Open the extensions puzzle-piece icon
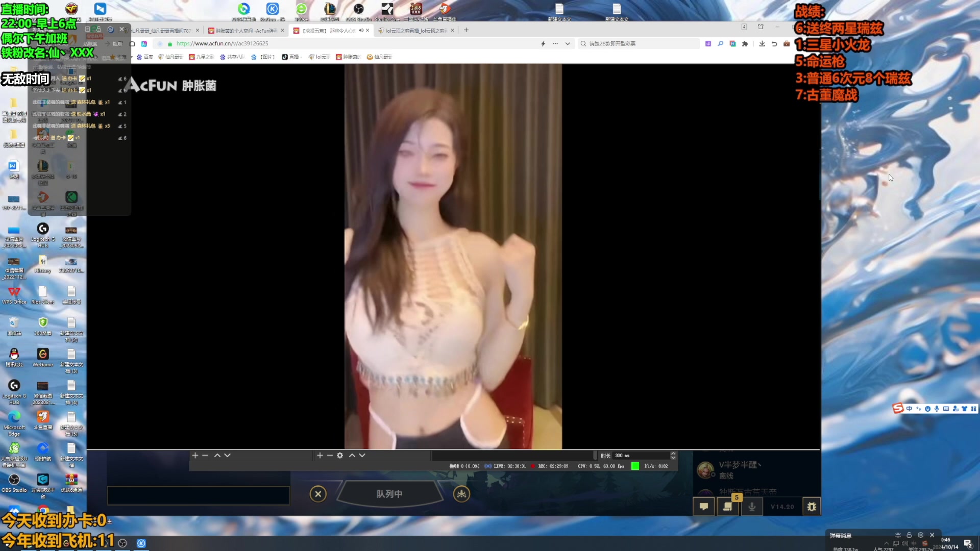980x551 pixels. pos(745,44)
